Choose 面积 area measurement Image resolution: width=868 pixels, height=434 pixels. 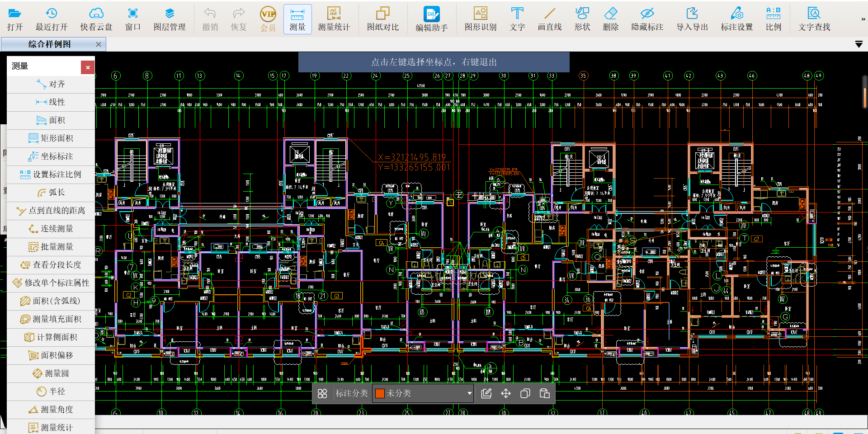point(51,120)
